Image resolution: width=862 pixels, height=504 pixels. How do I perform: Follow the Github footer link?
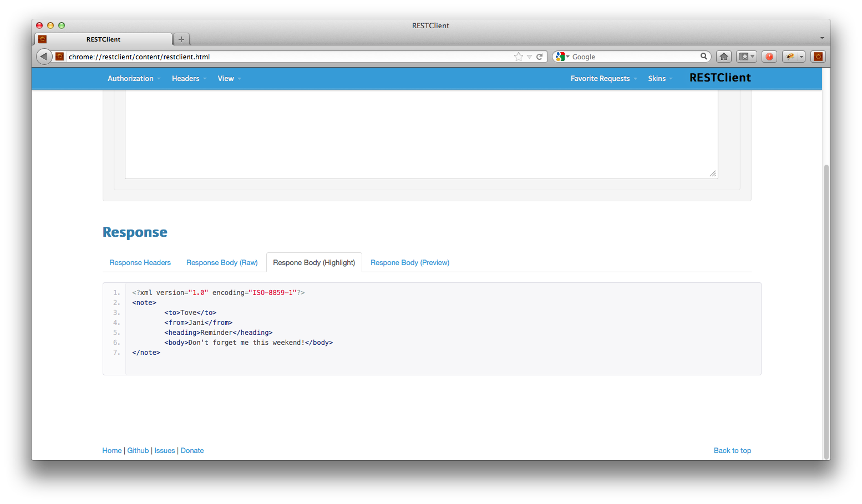coord(138,451)
